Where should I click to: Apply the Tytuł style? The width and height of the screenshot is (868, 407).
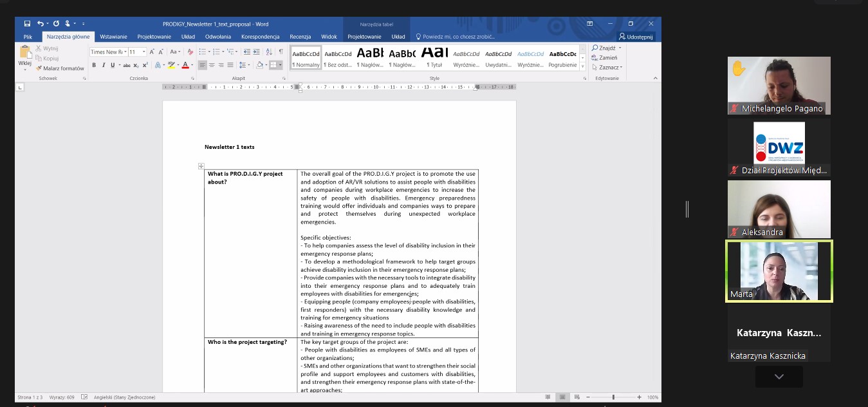coord(435,57)
